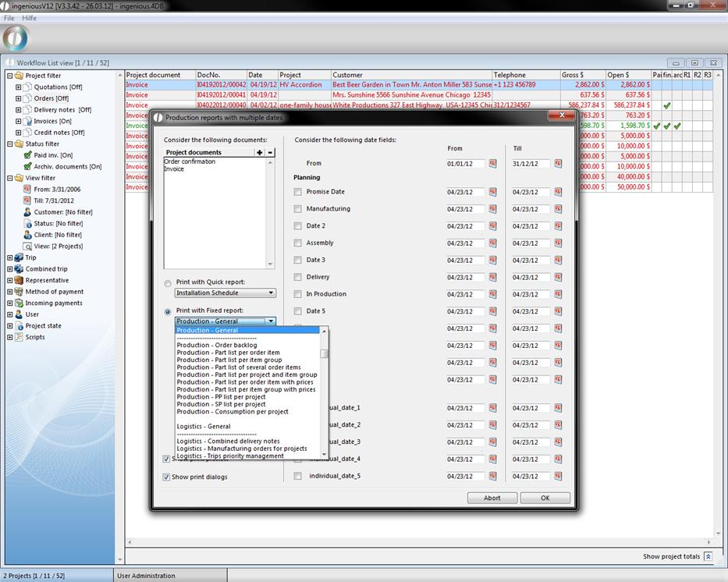
Task: Click the ingenious logo in top toolbar
Action: (16, 38)
